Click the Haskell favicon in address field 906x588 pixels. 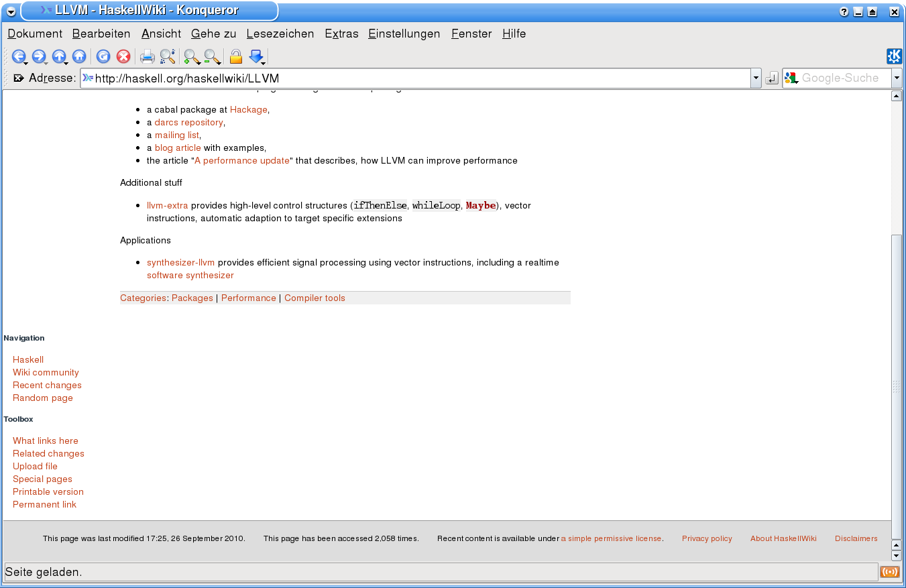click(88, 78)
